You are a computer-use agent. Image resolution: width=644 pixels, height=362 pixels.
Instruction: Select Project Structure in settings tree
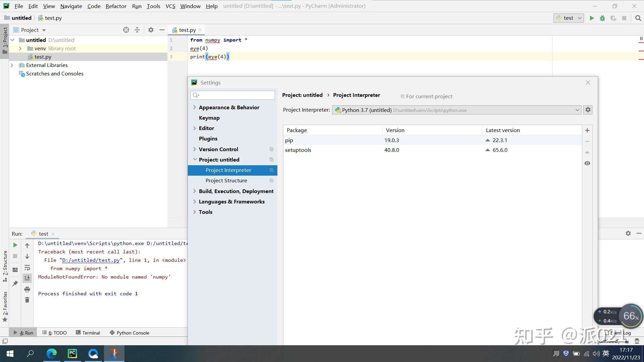coord(226,180)
